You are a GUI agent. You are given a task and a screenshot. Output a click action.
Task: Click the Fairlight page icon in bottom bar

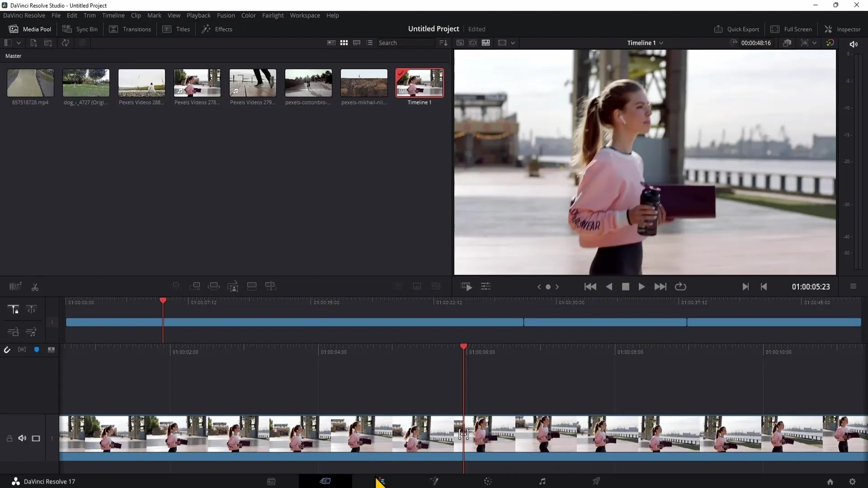542,481
